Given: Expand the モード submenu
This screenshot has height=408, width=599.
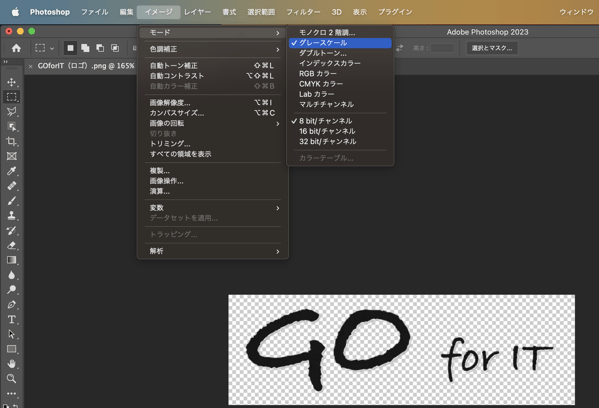Looking at the screenshot, I should pos(213,33).
